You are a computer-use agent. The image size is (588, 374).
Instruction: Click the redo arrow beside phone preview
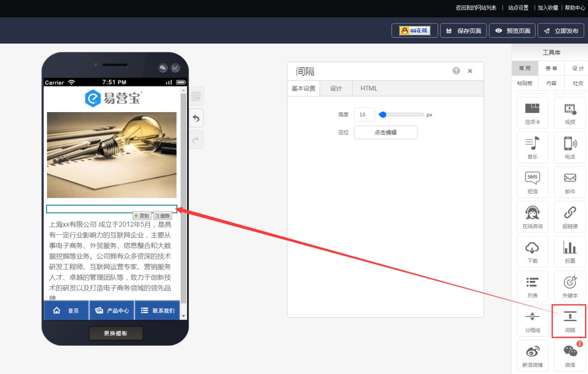pyautogui.click(x=196, y=140)
